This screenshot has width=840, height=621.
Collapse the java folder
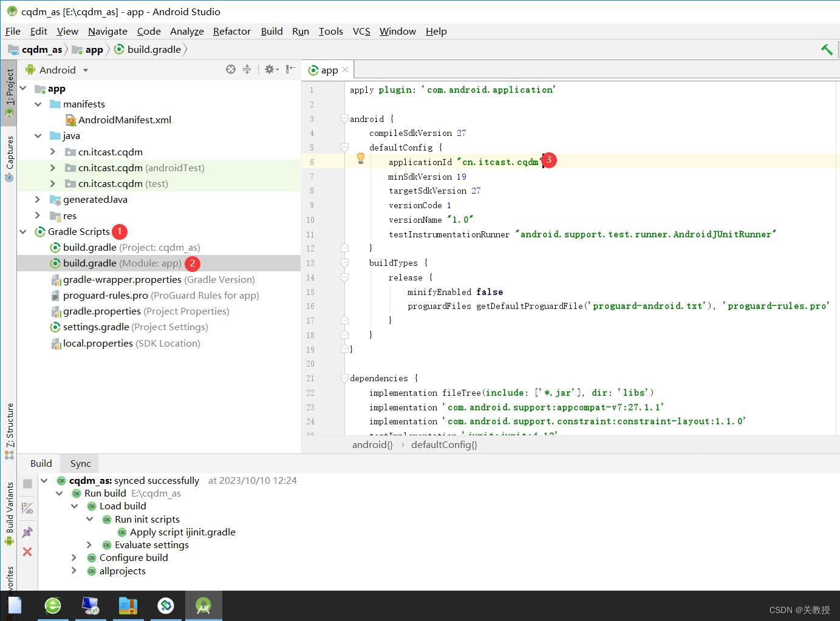coord(38,136)
